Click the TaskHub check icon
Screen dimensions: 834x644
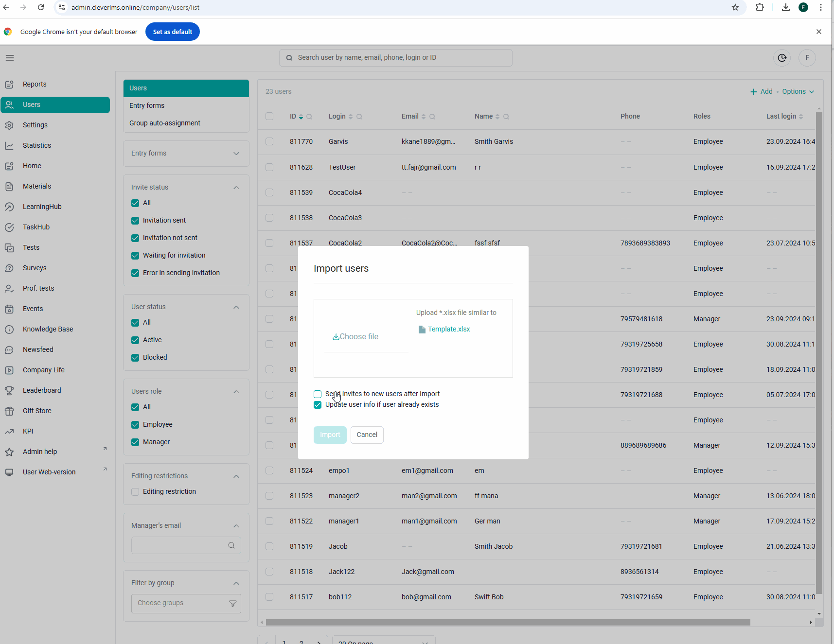(x=9, y=227)
